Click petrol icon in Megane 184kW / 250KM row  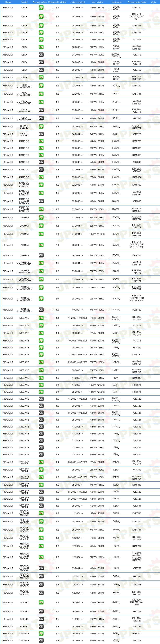coord(41,392)
